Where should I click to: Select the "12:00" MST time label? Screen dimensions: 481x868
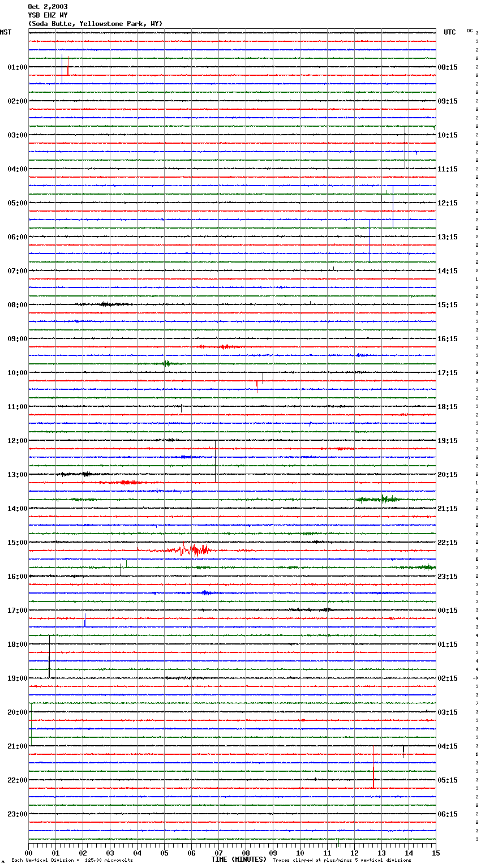tap(18, 441)
